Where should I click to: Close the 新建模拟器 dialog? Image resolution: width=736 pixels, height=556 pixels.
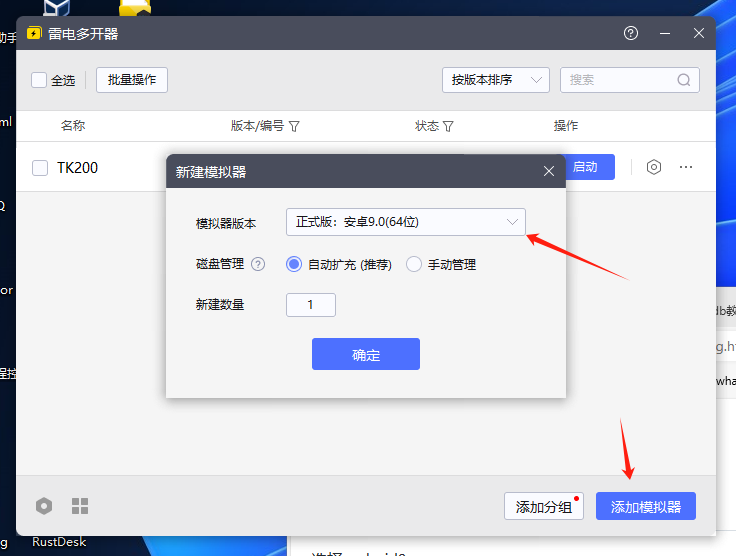pyautogui.click(x=548, y=171)
